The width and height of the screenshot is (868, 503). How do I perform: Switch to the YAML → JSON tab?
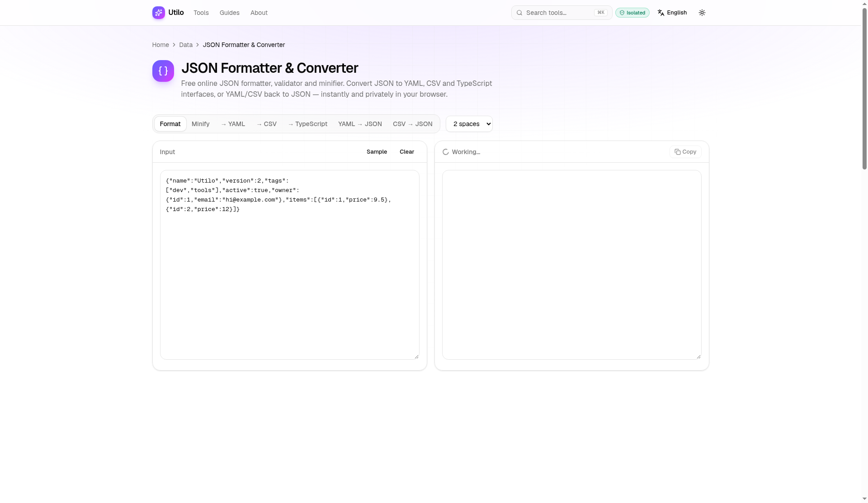coord(360,124)
